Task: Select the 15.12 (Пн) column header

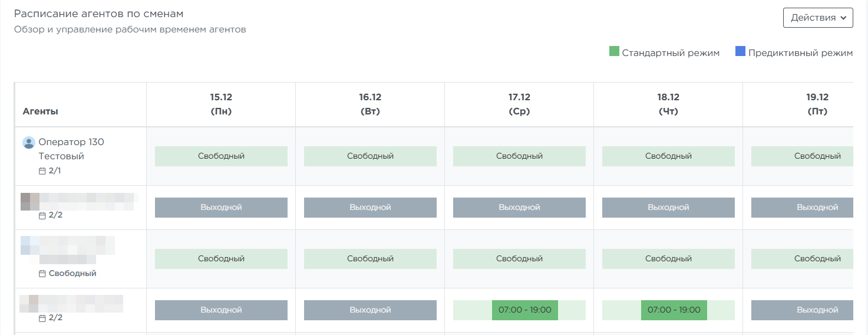Action: click(x=221, y=104)
